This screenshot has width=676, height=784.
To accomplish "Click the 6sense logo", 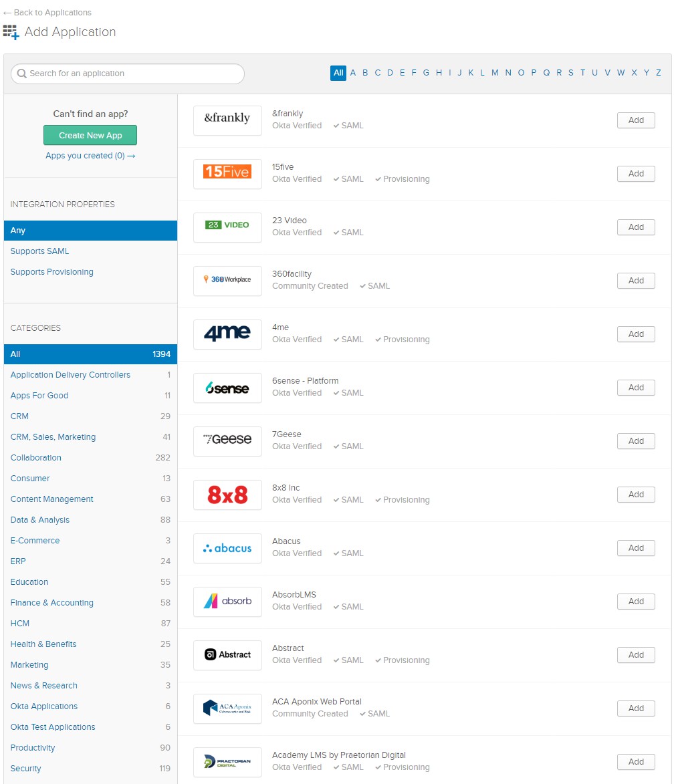I will click(227, 388).
